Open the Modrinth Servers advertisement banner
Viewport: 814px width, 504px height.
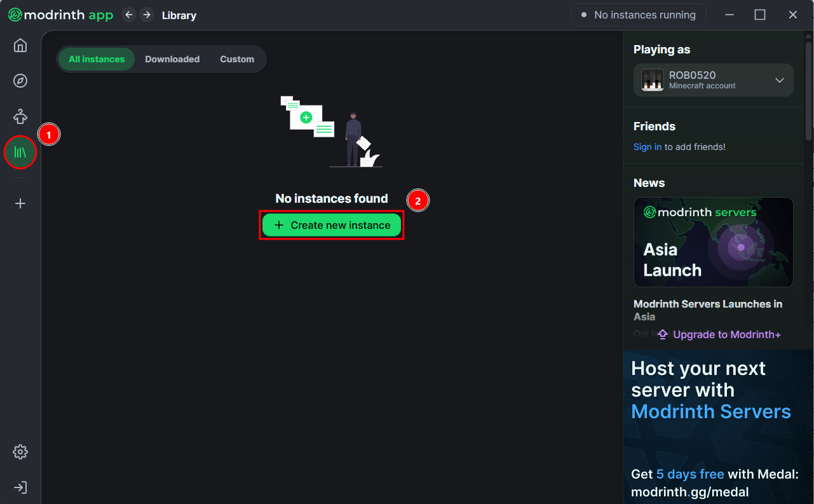click(718, 426)
